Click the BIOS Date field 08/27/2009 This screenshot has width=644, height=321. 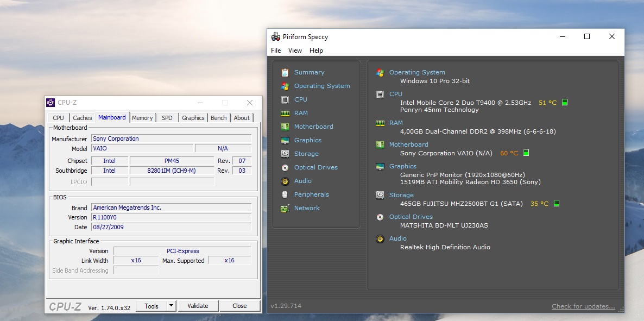point(171,227)
